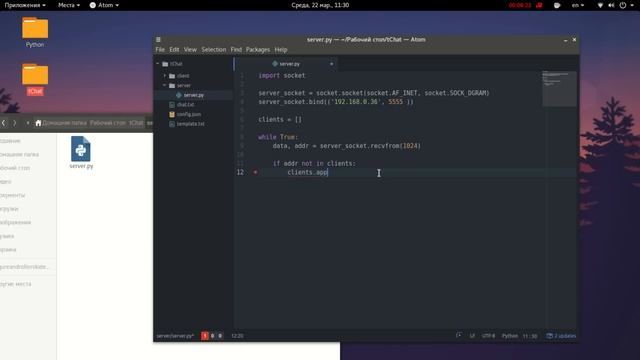Click the linter marker on line 12
Viewport: 640px width, 360px height.
coord(256,172)
